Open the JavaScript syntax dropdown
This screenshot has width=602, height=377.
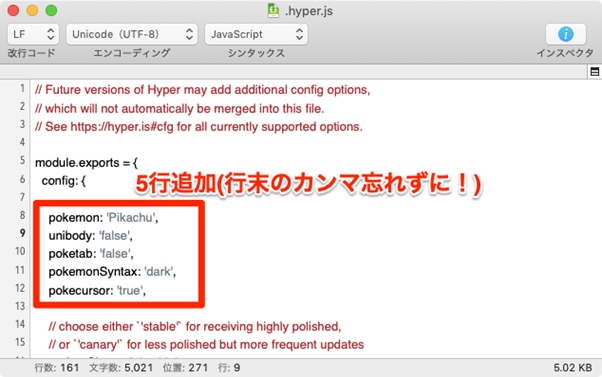(x=256, y=34)
